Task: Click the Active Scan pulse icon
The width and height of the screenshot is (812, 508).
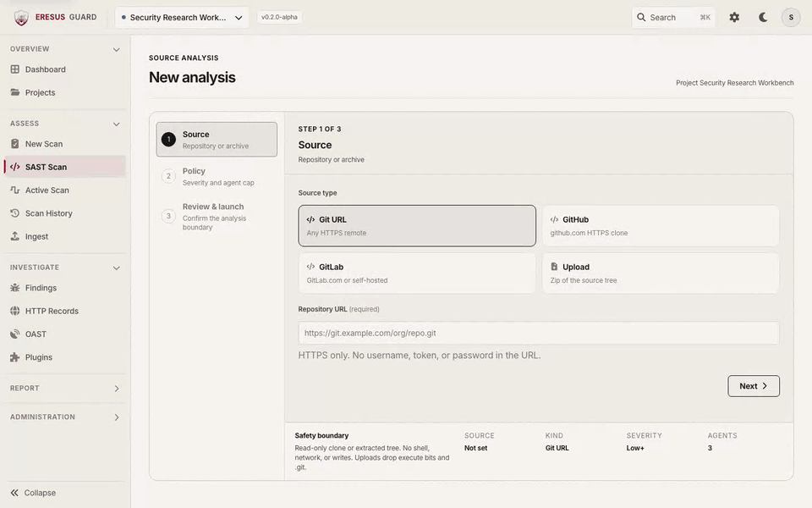Action: 15,190
